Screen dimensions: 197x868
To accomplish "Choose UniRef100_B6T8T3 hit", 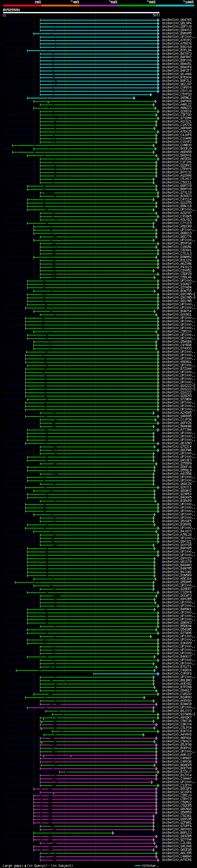I will (176, 54).
